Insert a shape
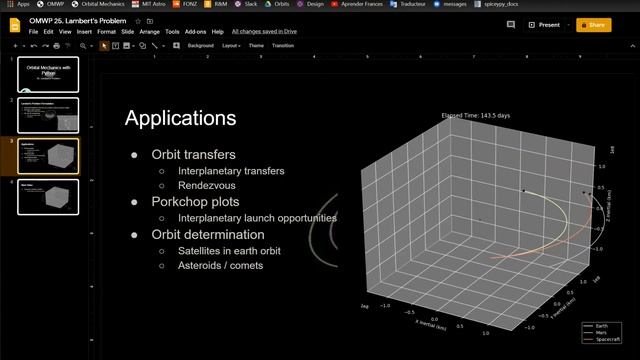The height and width of the screenshot is (360, 640). [x=142, y=46]
